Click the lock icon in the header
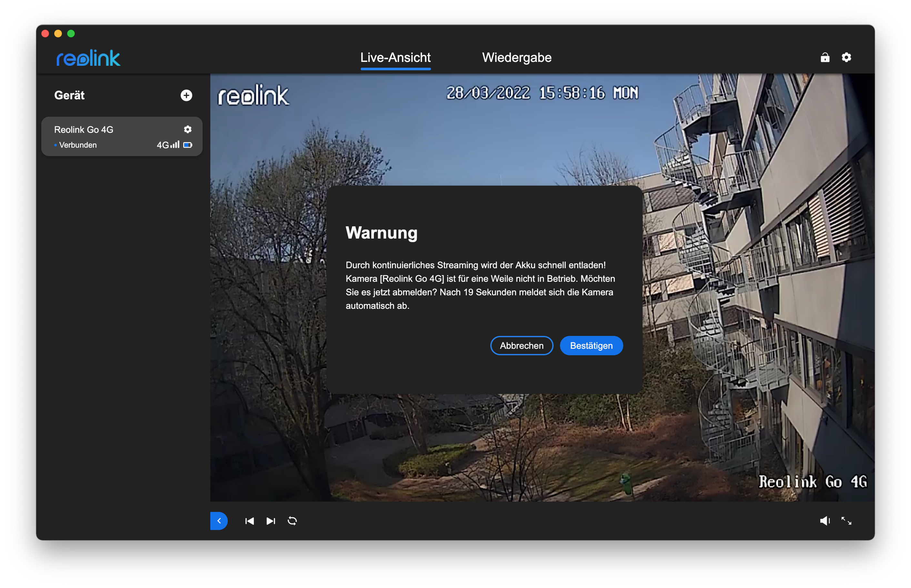The width and height of the screenshot is (911, 588). click(x=825, y=57)
